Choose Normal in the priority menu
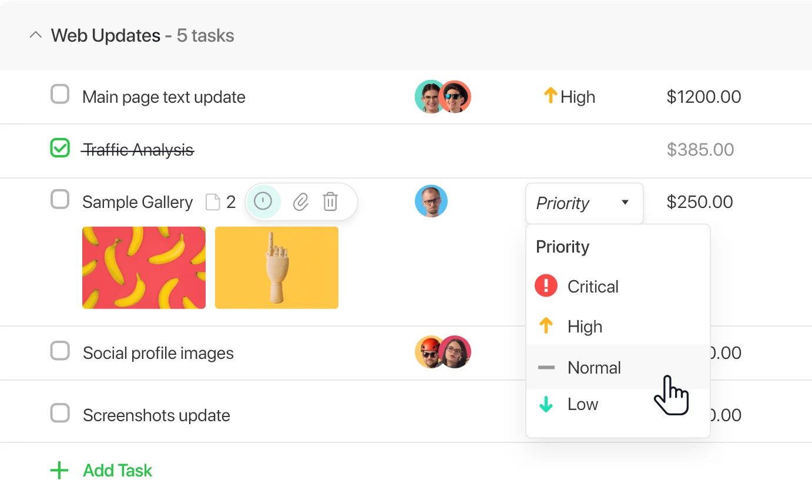This screenshot has width=812, height=504. click(593, 368)
